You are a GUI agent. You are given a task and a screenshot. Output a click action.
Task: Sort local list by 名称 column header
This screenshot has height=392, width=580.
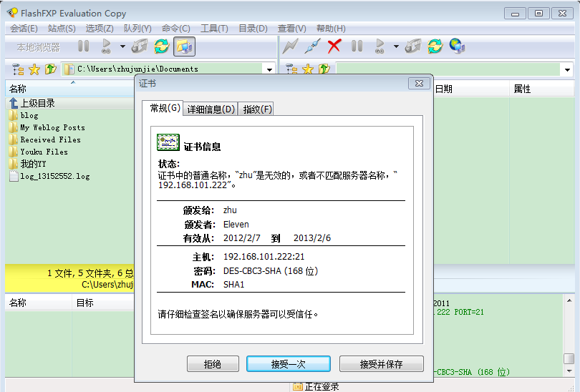click(69, 89)
